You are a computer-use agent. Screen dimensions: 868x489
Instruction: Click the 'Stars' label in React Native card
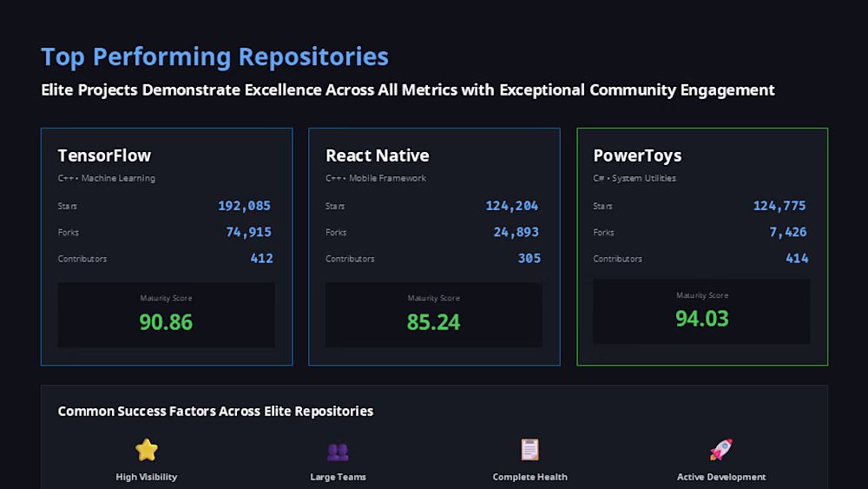tap(335, 206)
